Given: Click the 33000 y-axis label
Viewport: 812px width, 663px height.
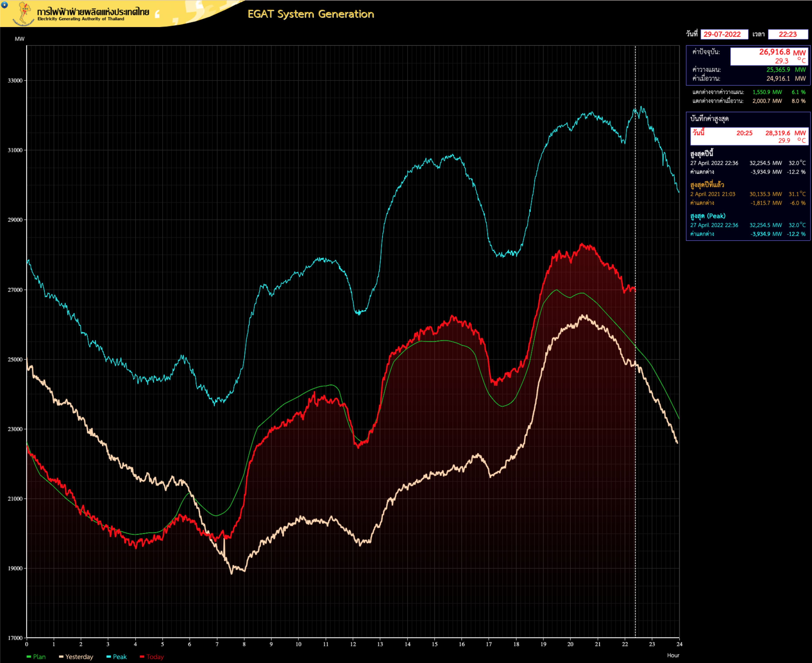Looking at the screenshot, I should [x=15, y=80].
